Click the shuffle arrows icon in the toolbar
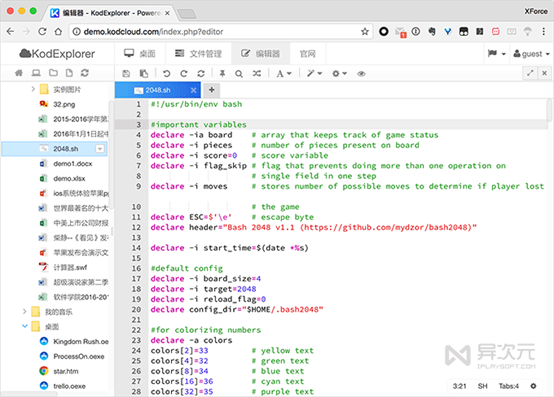Image resolution: width=554 pixels, height=397 pixels. (257, 73)
